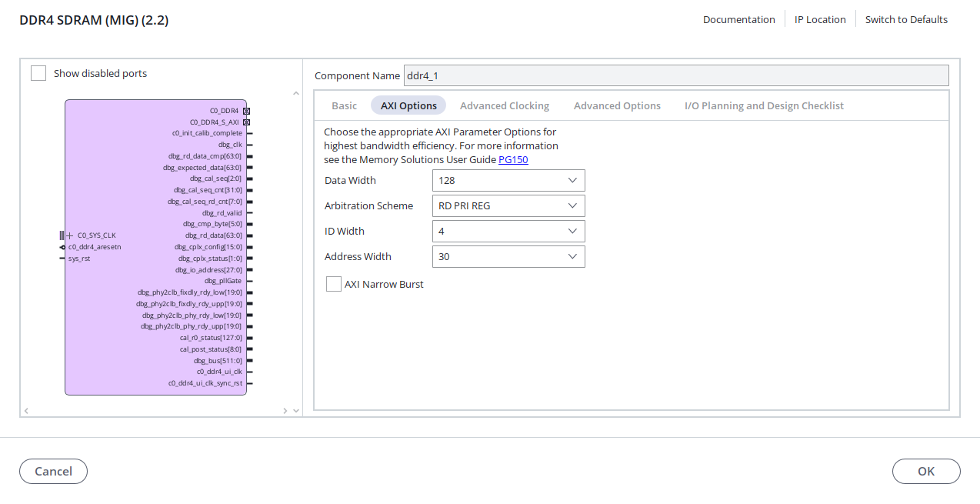Select the dbg_phy2clb_phy_rdy_low[19:0] port

pos(192,315)
